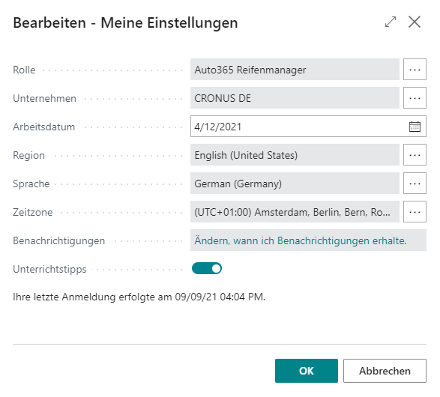Viewport: 440px width, 397px height.
Task: Select the German (Germany) language field
Action: pyautogui.click(x=295, y=183)
